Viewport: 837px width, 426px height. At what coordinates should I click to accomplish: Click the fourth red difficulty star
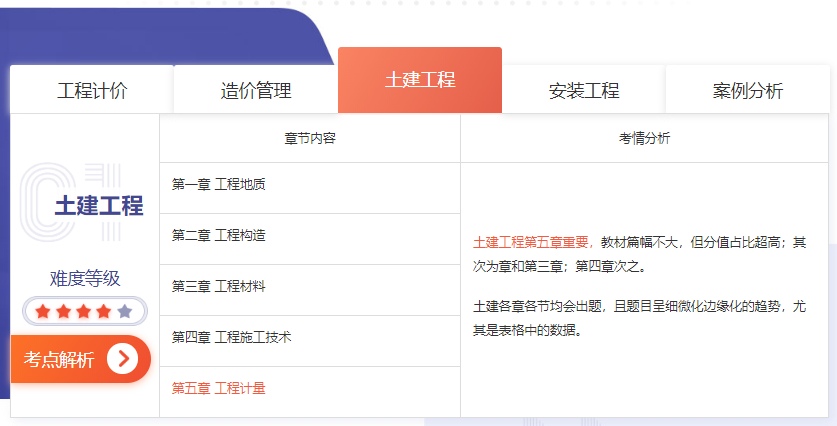tap(103, 311)
